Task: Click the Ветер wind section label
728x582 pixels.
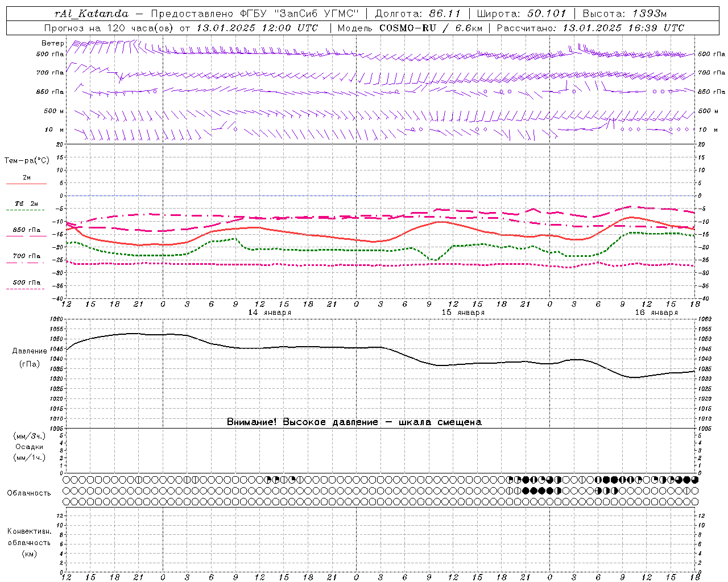Action: [x=53, y=43]
